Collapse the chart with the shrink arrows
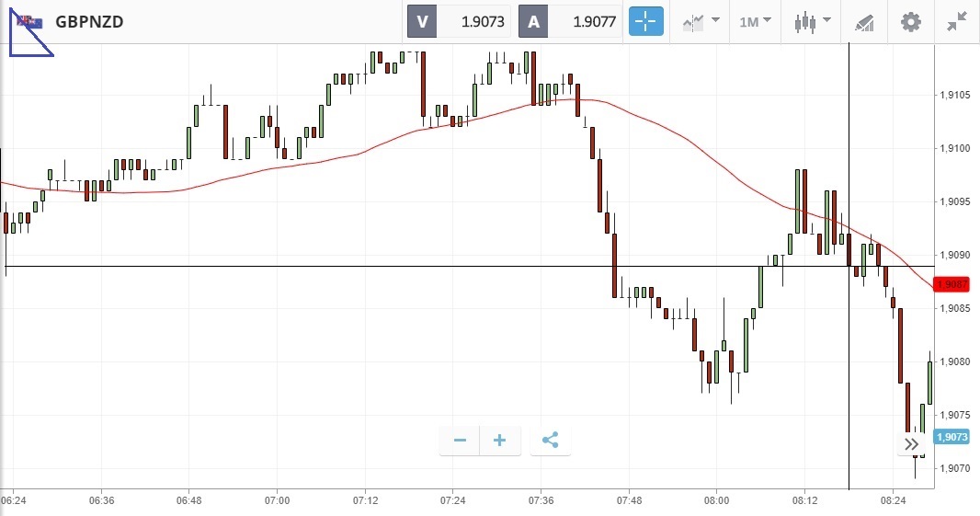The image size is (980, 516). click(956, 21)
